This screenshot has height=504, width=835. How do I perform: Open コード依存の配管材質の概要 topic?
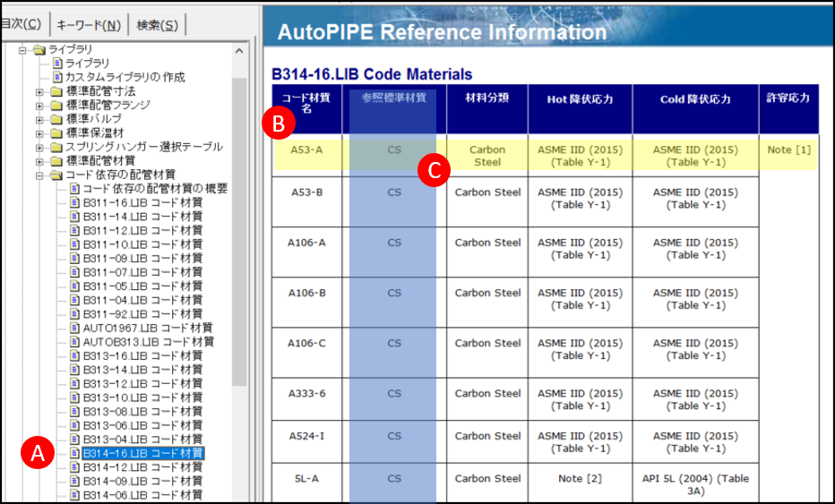(x=155, y=188)
